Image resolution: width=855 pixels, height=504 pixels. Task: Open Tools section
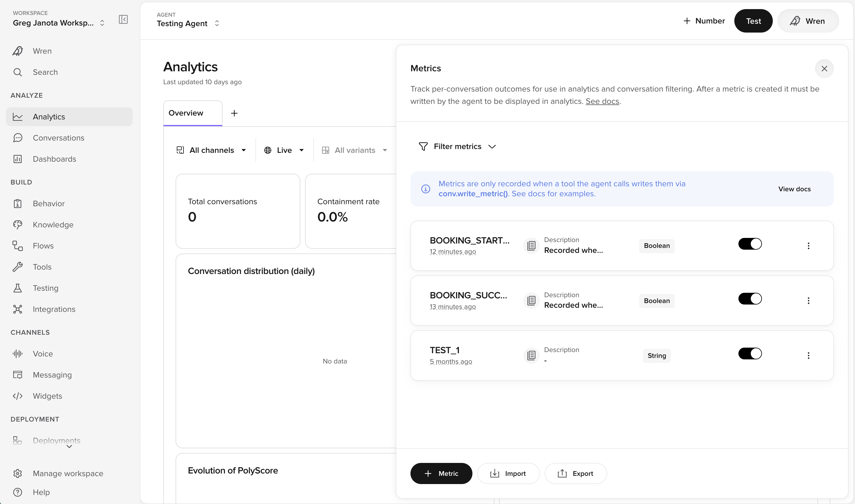(69, 267)
